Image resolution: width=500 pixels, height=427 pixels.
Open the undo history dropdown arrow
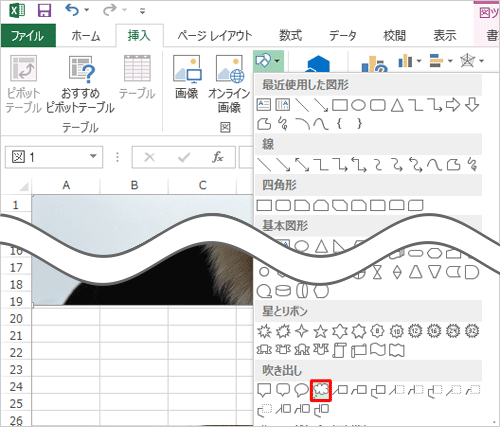[87, 10]
